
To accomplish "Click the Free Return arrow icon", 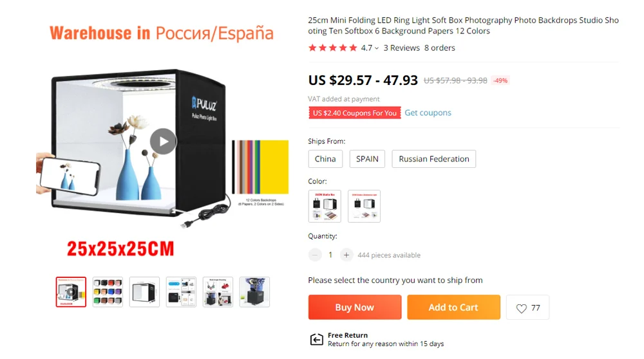I will click(316, 339).
